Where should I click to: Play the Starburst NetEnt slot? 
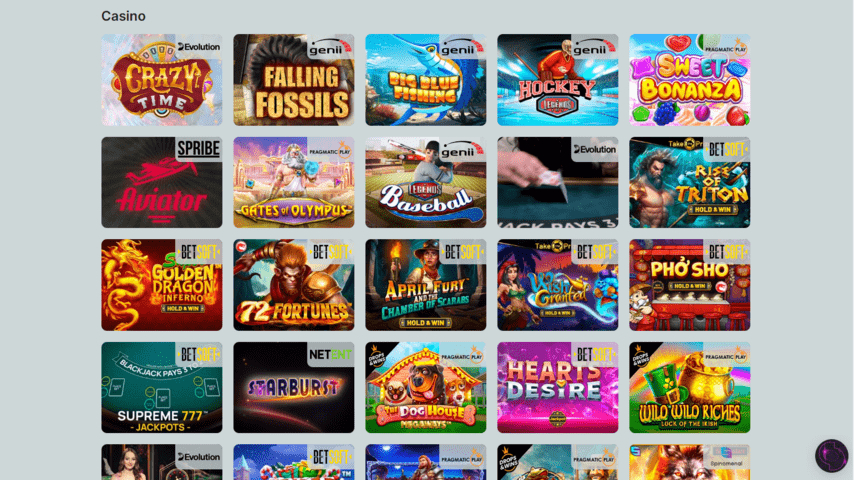(294, 387)
